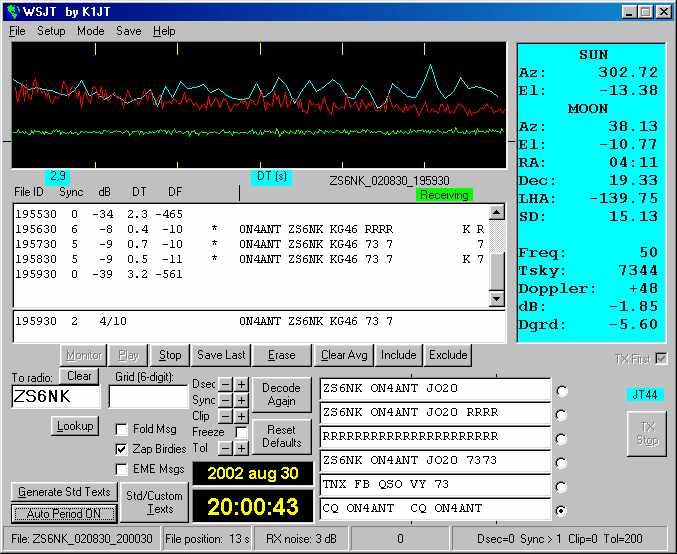Image resolution: width=677 pixels, height=554 pixels.
Task: Decrease Sync with minus button
Action: pos(226,400)
